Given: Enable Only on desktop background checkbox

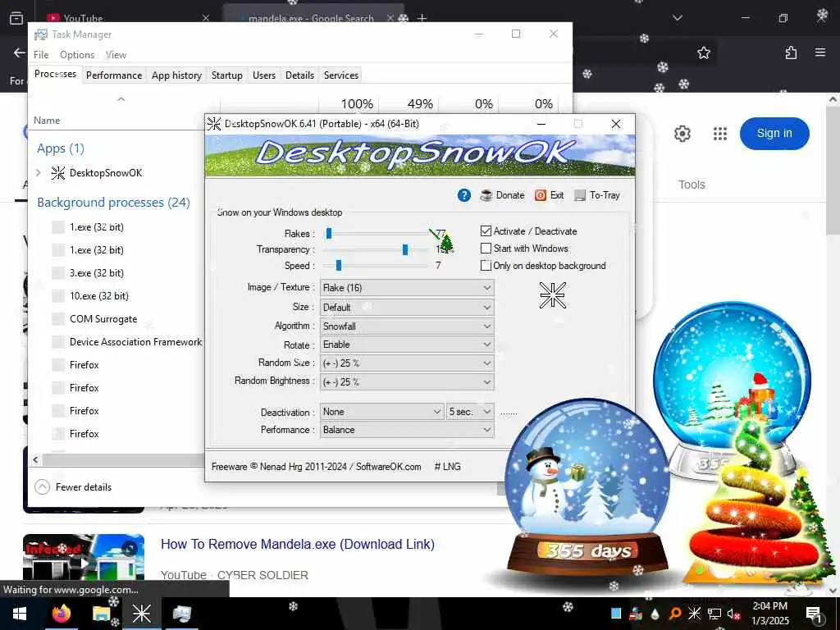Looking at the screenshot, I should (x=486, y=265).
